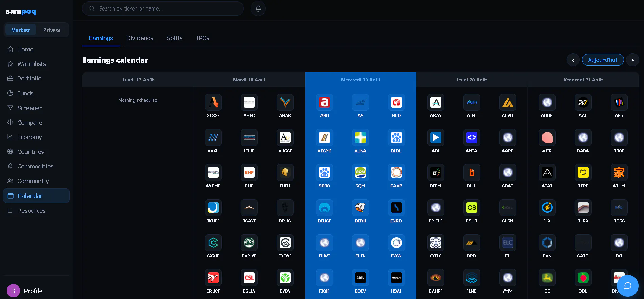Image resolution: width=644 pixels, height=299 pixels.
Task: Open the CSLLY earnings logo
Action: (x=249, y=278)
